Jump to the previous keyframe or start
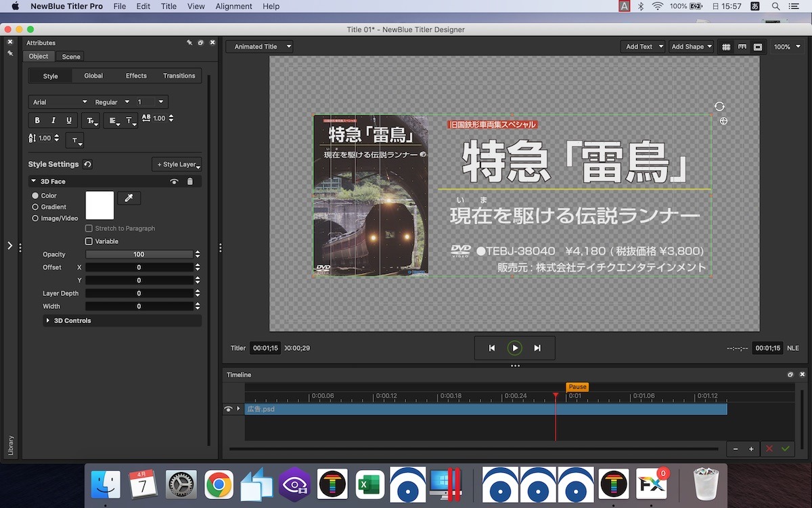This screenshot has height=508, width=812. (x=492, y=348)
